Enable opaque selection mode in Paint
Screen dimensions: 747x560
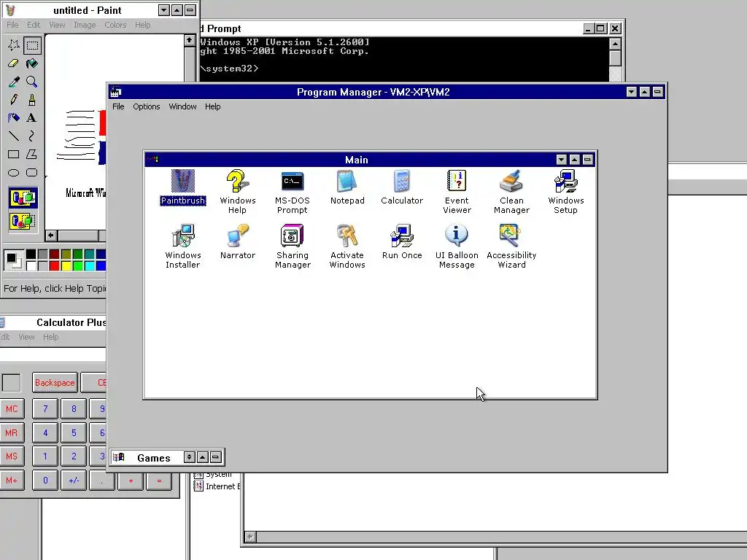(23, 198)
